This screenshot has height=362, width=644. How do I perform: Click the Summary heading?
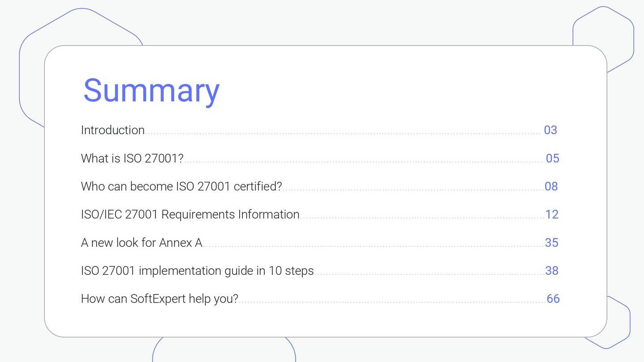(x=150, y=91)
